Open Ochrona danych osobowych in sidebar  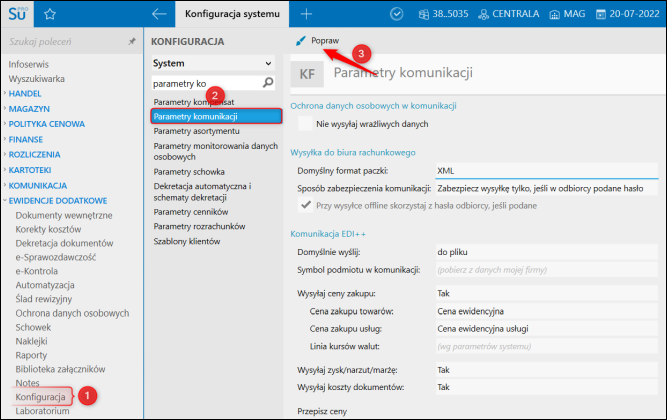(72, 313)
